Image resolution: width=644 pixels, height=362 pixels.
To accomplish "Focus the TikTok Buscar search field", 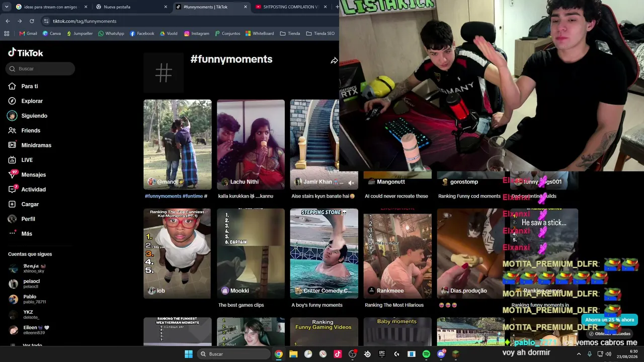I will [40, 69].
